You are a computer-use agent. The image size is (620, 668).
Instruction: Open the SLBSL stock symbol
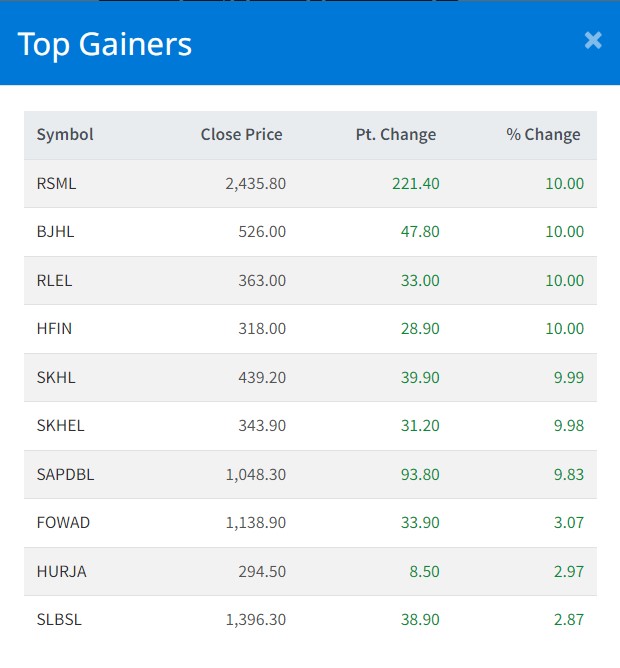click(x=59, y=620)
